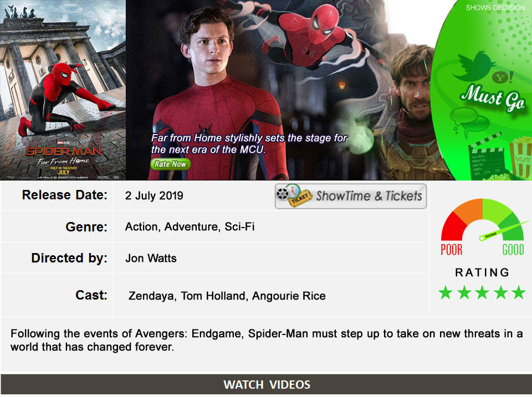Click the green Rate Now button
532x397 pixels.
170,164
